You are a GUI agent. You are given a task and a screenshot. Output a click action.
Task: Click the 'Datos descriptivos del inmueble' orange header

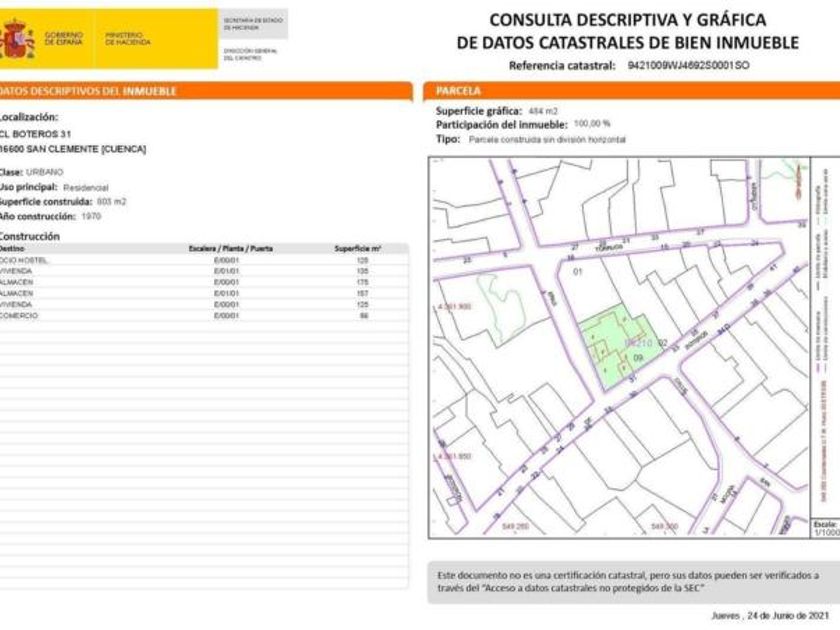click(x=206, y=91)
